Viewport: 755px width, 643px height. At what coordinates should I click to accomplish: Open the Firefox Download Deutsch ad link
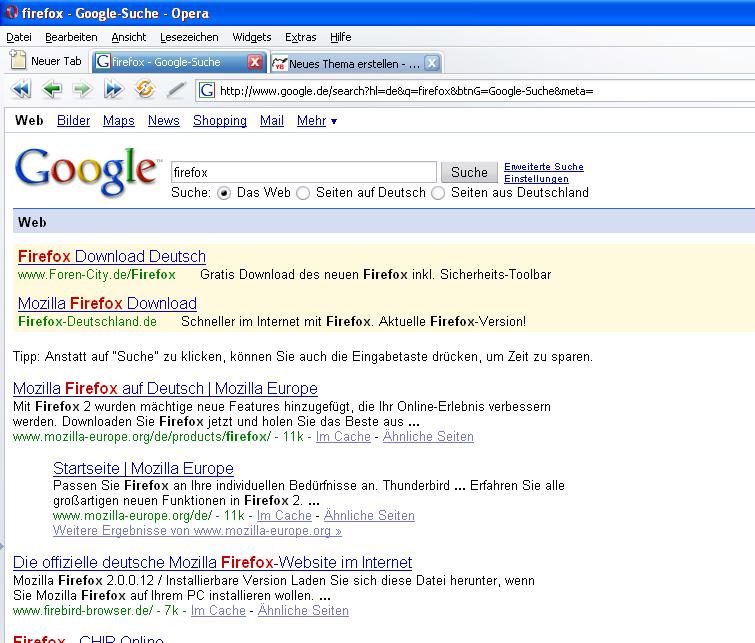coord(112,256)
